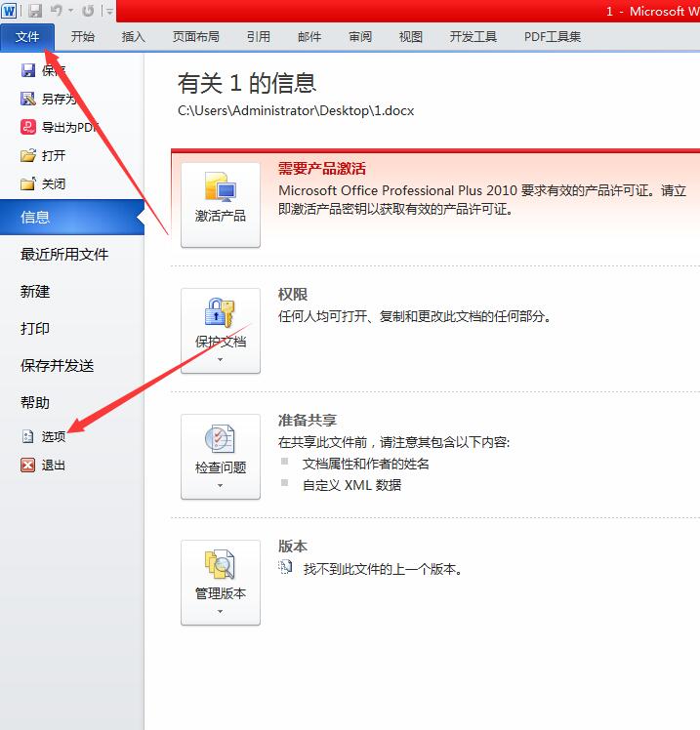This screenshot has width=700, height=730.
Task: Select 信息 in the backstage menu
Action: 72,217
